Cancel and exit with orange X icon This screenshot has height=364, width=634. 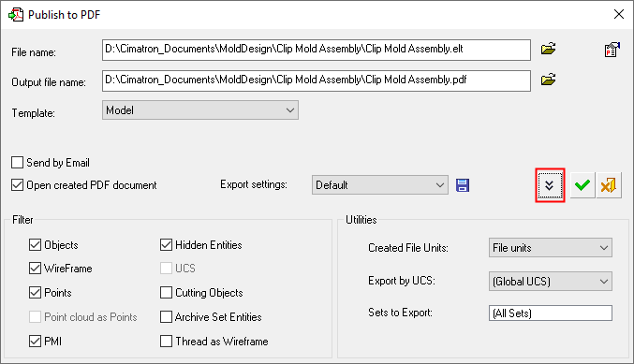[609, 185]
